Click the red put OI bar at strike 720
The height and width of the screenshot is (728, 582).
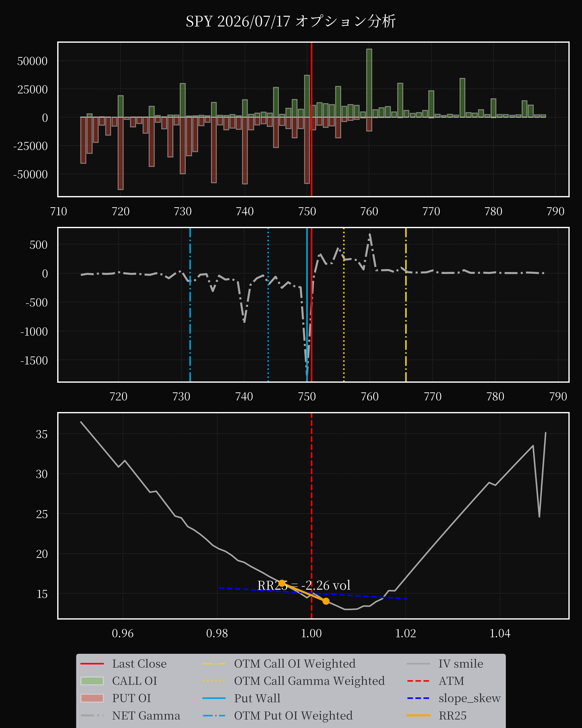pyautogui.click(x=121, y=153)
